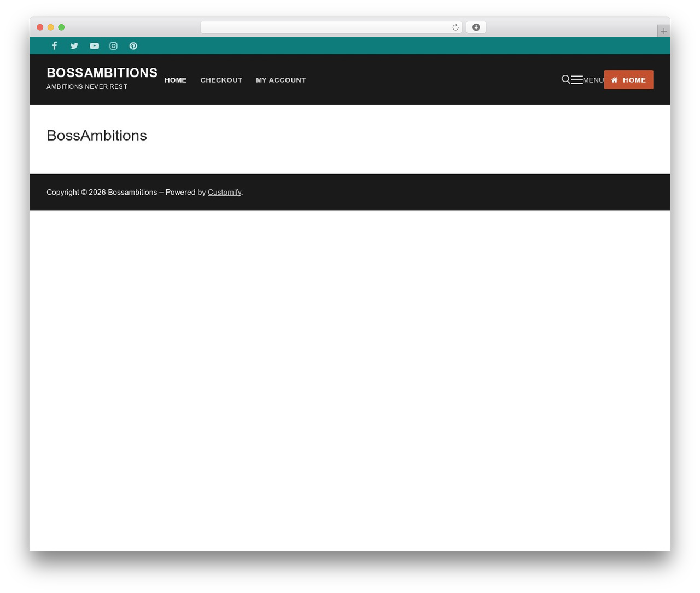Open the Pinterest social icon

coord(133,46)
